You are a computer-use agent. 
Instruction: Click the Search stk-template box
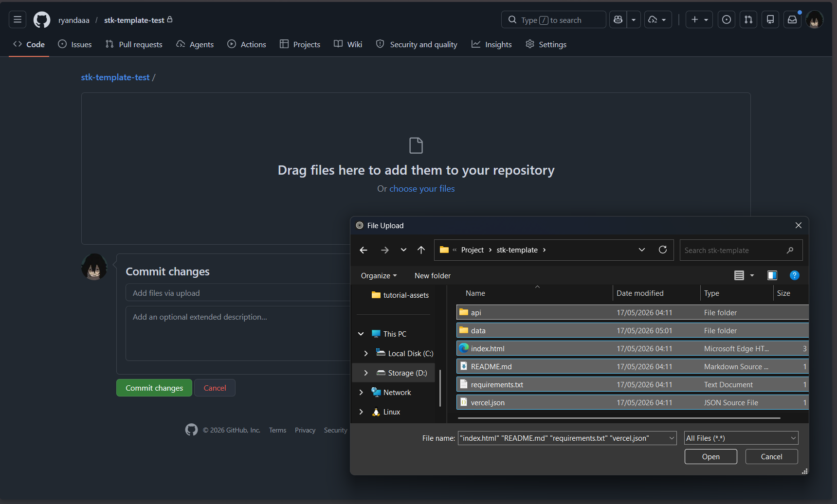coord(741,250)
